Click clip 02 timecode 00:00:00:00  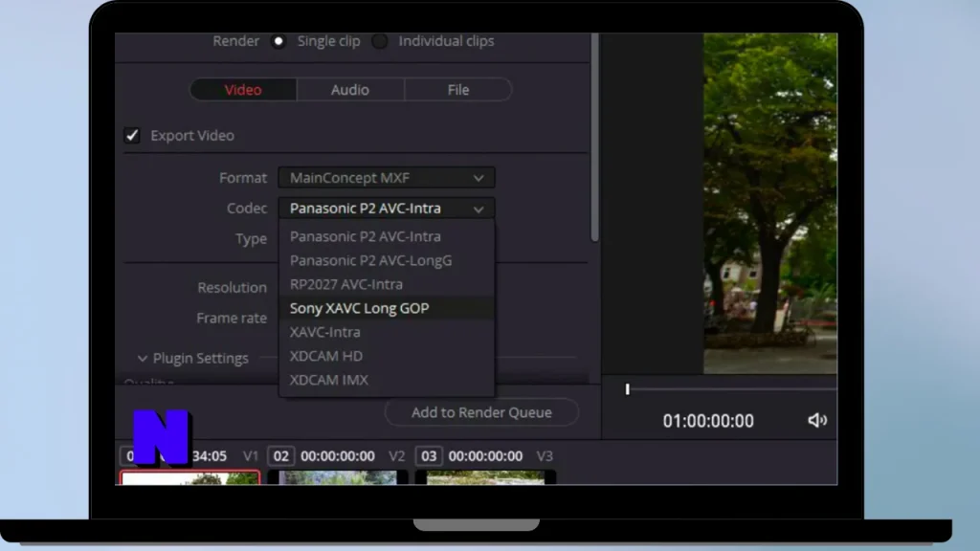coord(338,456)
